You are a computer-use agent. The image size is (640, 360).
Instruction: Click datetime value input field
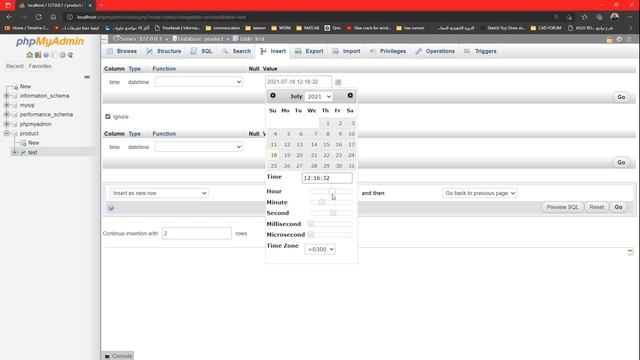point(298,82)
